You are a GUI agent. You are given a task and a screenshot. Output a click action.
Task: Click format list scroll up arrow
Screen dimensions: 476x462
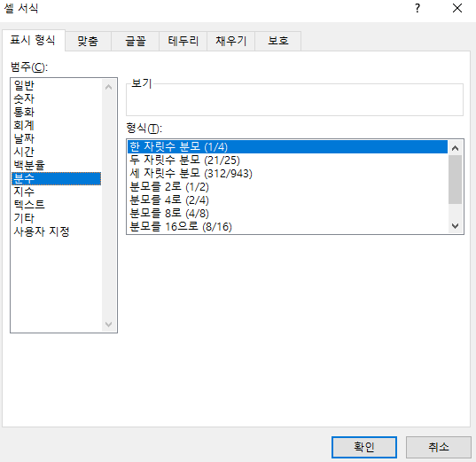[x=455, y=148]
